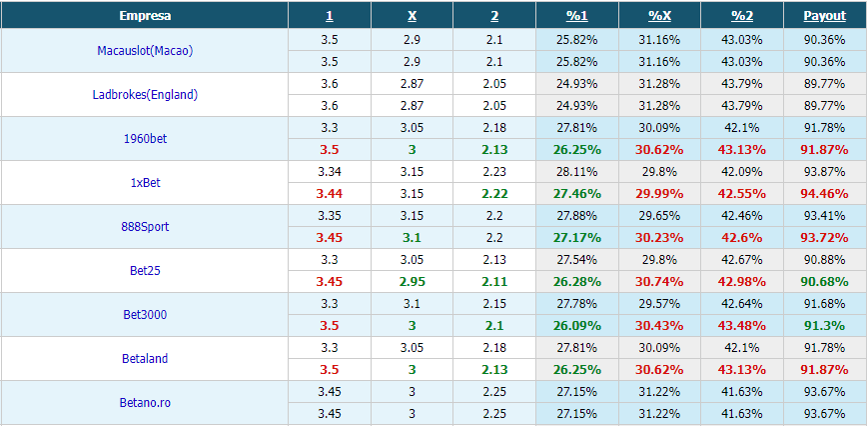Viewport: 868px width, 426px height.
Task: Open the Macauslot(Macao) bookmaker link
Action: pos(145,50)
